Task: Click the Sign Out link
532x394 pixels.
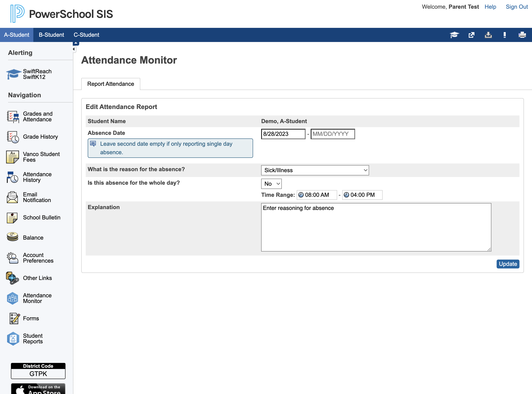Action: pos(517,7)
